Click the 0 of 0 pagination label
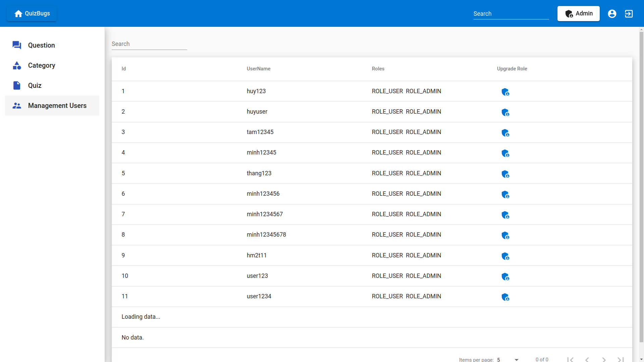644x362 pixels. [x=542, y=359]
